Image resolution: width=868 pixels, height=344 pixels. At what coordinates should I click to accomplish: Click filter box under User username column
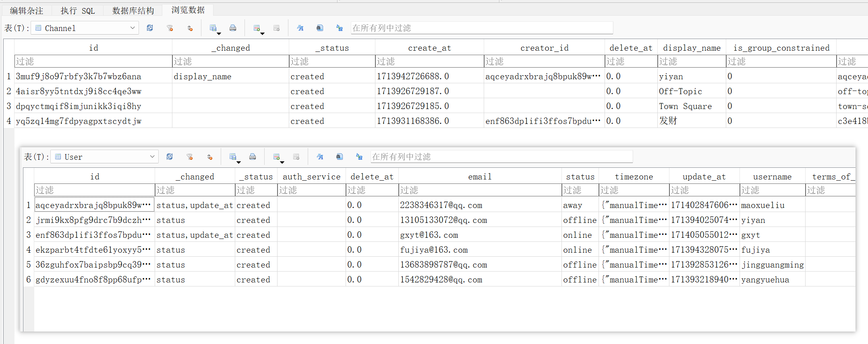(772, 190)
